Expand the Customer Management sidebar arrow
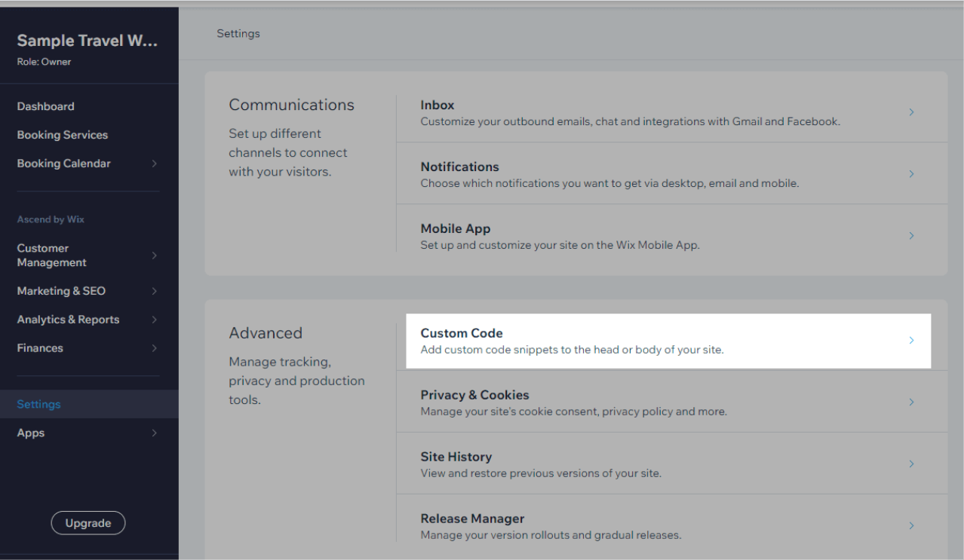This screenshot has width=964, height=560. (x=154, y=256)
